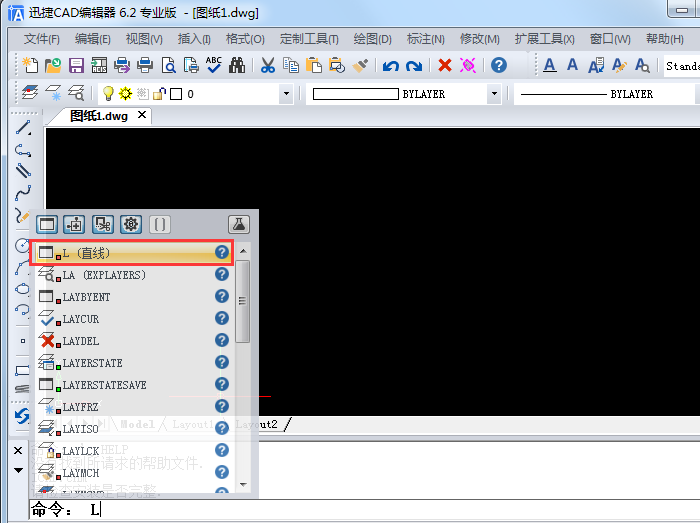Open help question mark icon
Image resolution: width=700 pixels, height=523 pixels.
tap(499, 65)
